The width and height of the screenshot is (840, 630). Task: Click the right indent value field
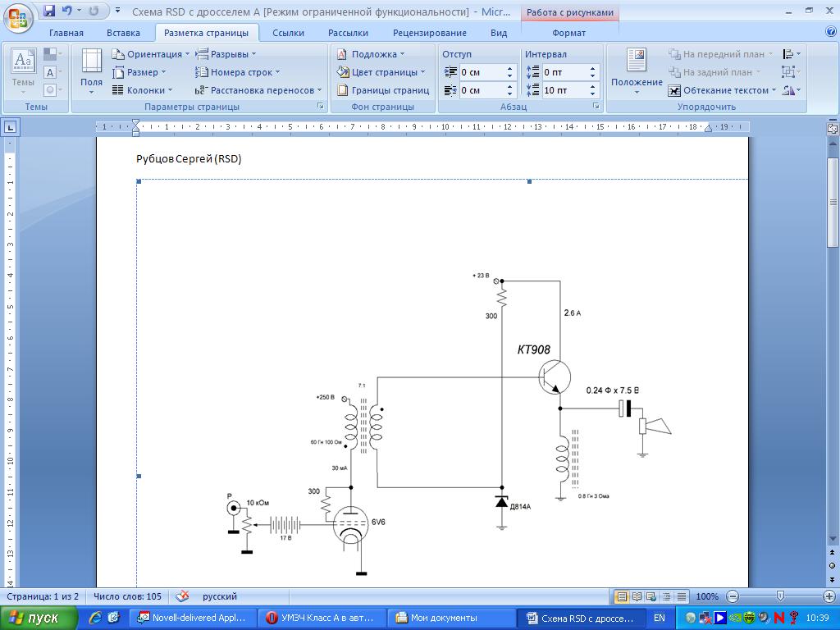(482, 90)
